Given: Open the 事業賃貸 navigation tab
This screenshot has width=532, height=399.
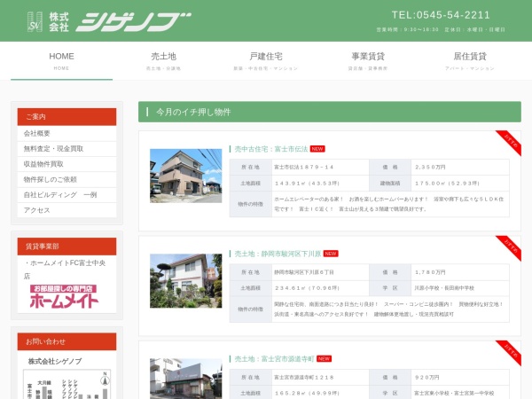Looking at the screenshot, I should coord(368,61).
